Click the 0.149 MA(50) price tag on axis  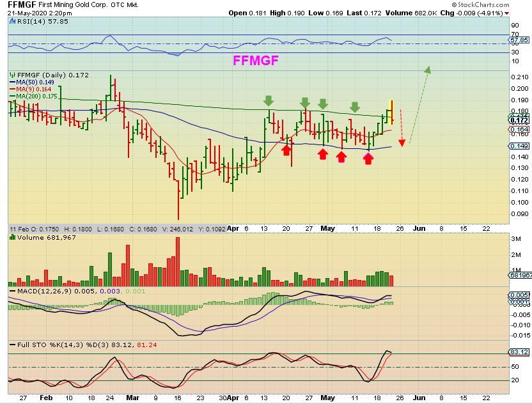[x=519, y=146]
